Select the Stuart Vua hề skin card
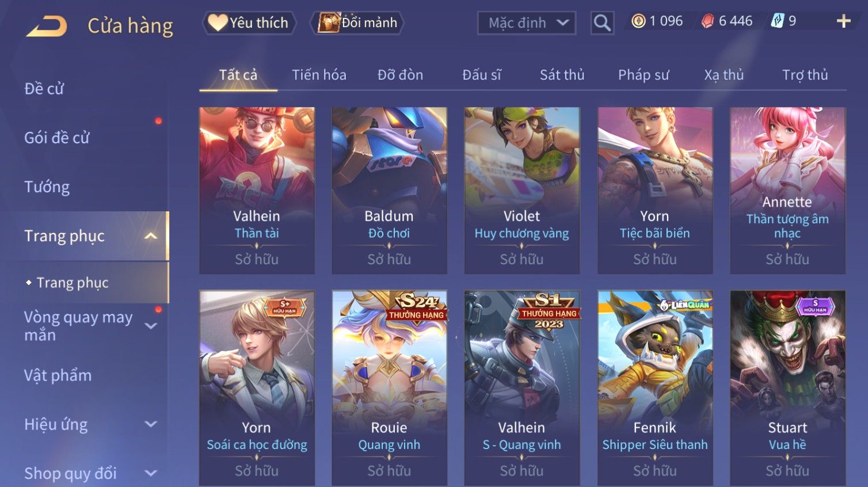Viewport: 868px width, 487px height. point(787,388)
